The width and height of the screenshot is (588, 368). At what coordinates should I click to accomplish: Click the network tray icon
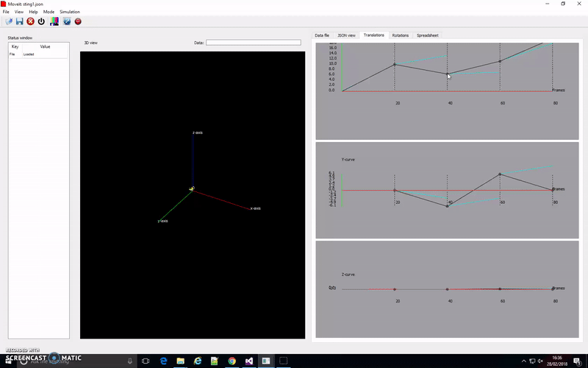pos(532,361)
